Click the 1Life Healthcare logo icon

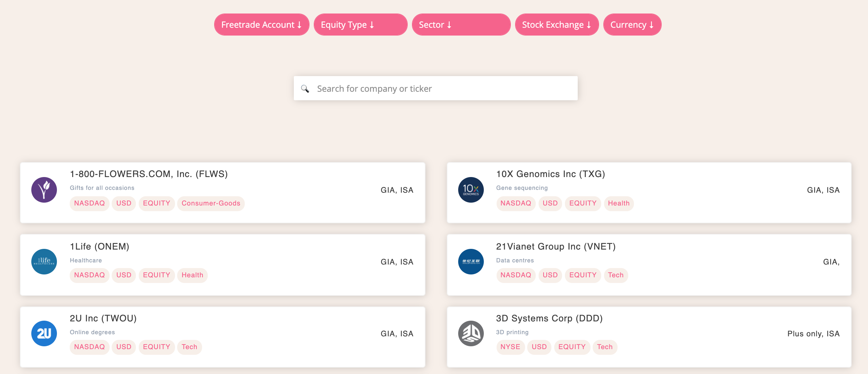click(x=44, y=262)
